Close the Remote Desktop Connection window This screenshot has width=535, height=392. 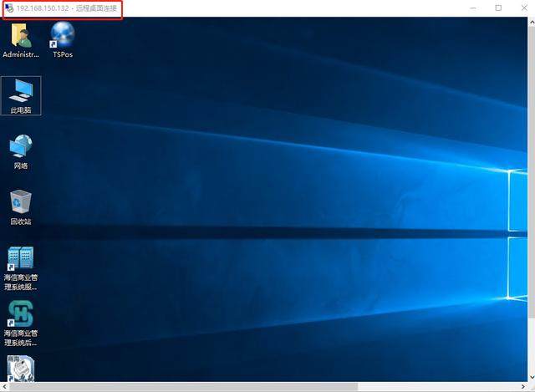524,8
